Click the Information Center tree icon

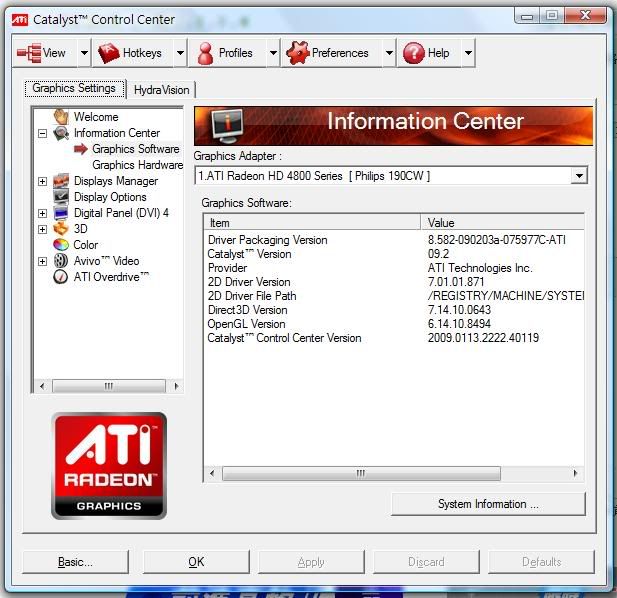[x=61, y=133]
